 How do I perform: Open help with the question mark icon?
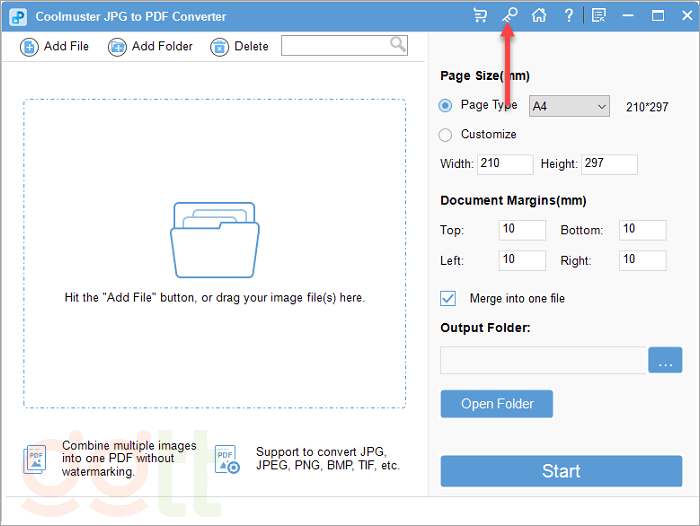[569, 15]
